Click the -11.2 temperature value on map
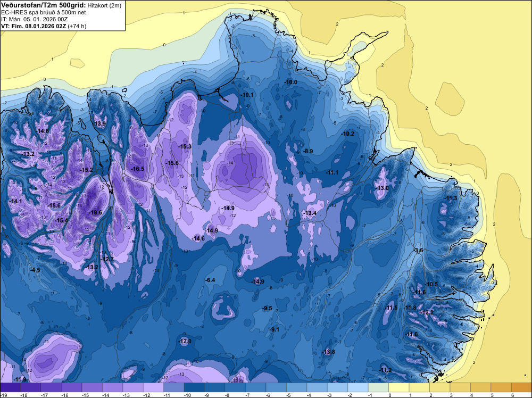This screenshot has width=532, height=398. (385, 369)
